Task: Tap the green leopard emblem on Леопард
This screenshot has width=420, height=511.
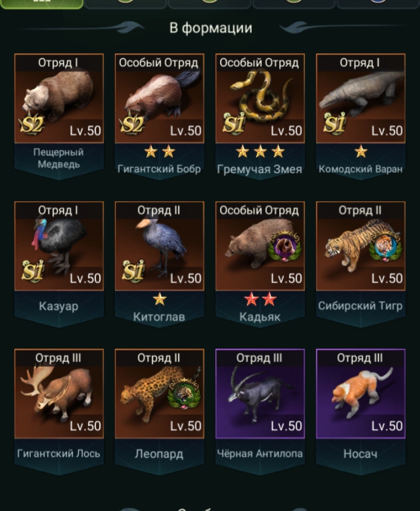Action: [184, 393]
